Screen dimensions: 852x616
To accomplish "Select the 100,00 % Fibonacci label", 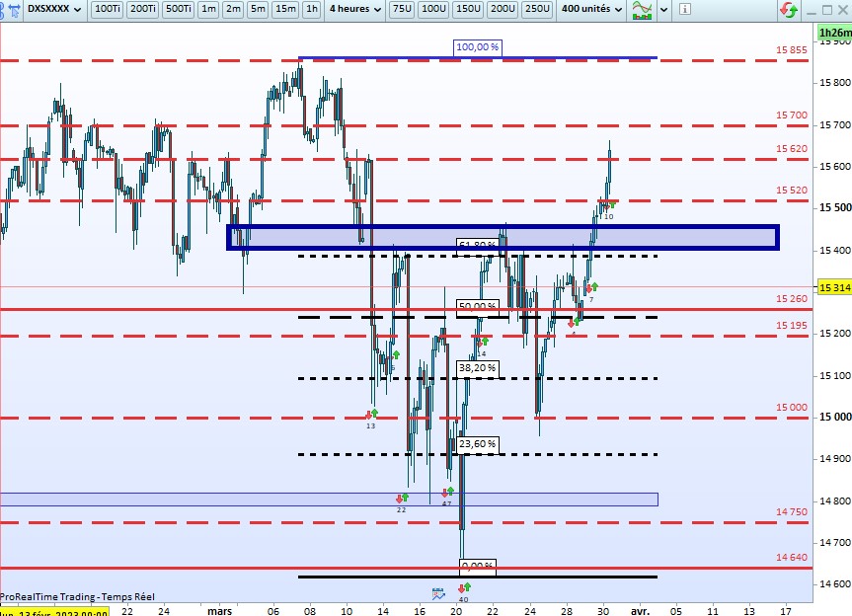I will tap(477, 47).
